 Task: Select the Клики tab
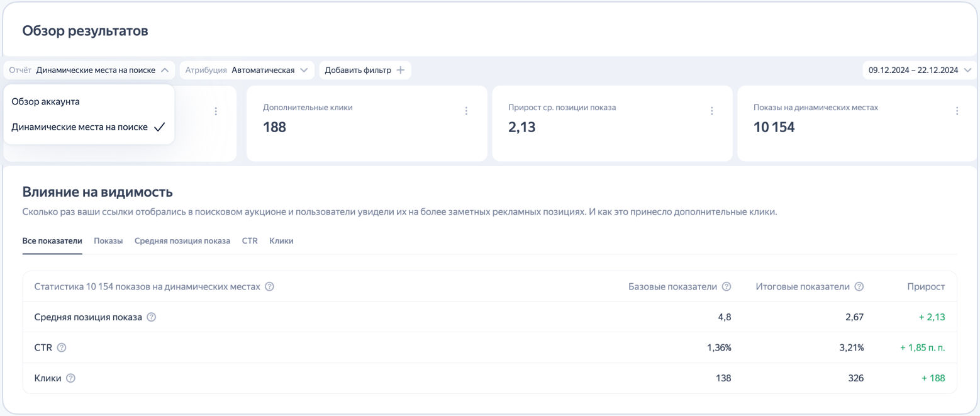click(x=281, y=241)
